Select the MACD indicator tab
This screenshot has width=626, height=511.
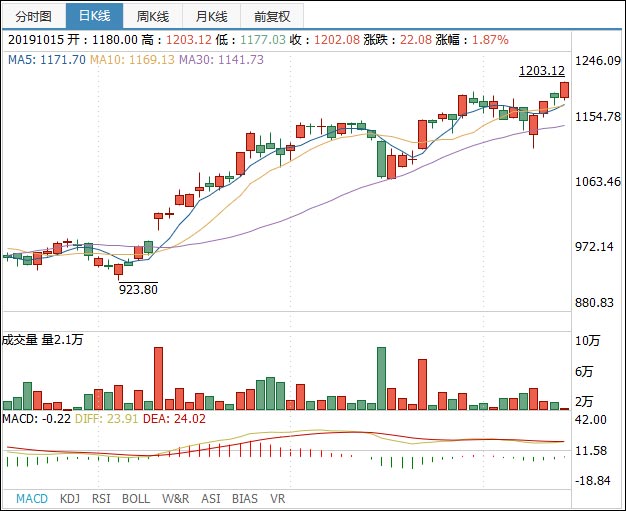coord(32,498)
